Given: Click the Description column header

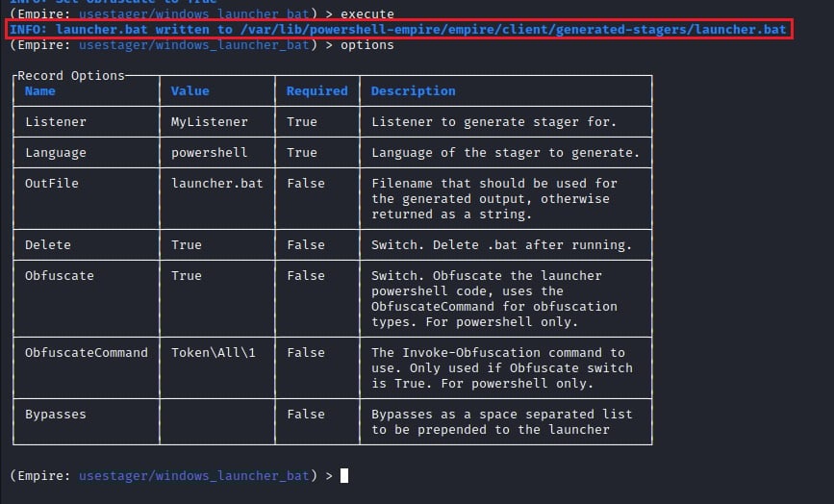Looking at the screenshot, I should [x=414, y=91].
